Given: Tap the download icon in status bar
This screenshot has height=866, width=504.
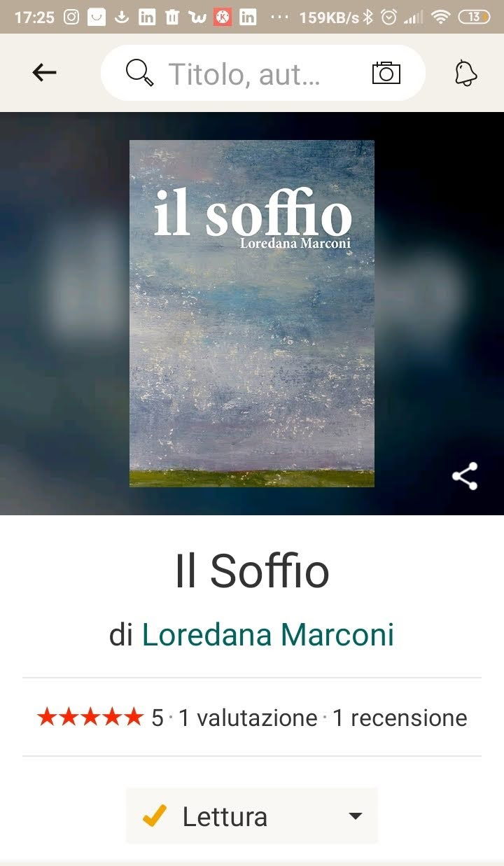Looking at the screenshot, I should click(122, 18).
